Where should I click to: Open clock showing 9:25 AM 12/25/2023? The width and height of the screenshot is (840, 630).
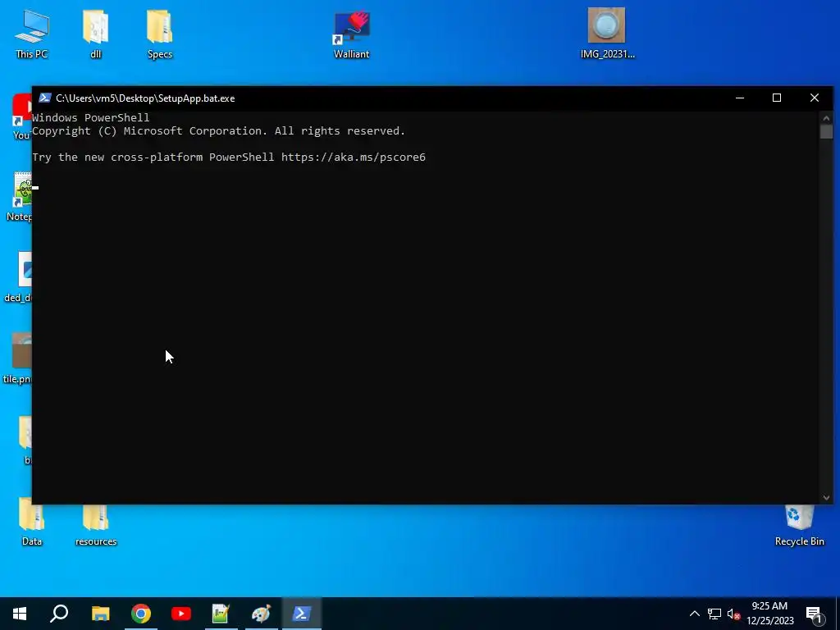click(x=769, y=614)
